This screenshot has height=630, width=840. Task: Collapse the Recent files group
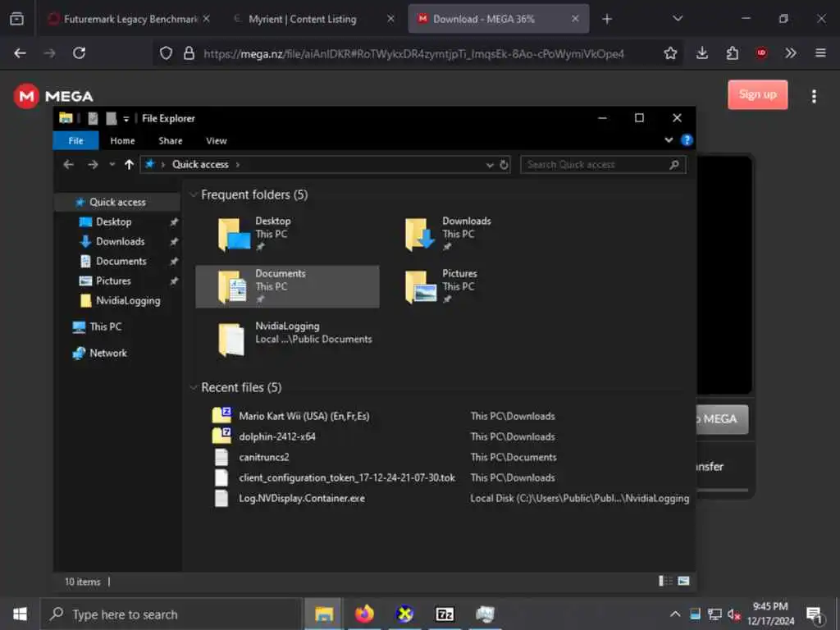[194, 387]
